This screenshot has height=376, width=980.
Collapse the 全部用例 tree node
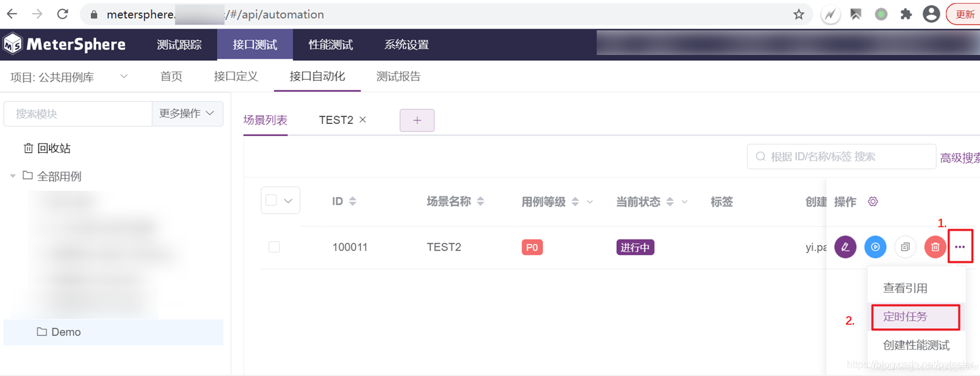coord(13,176)
